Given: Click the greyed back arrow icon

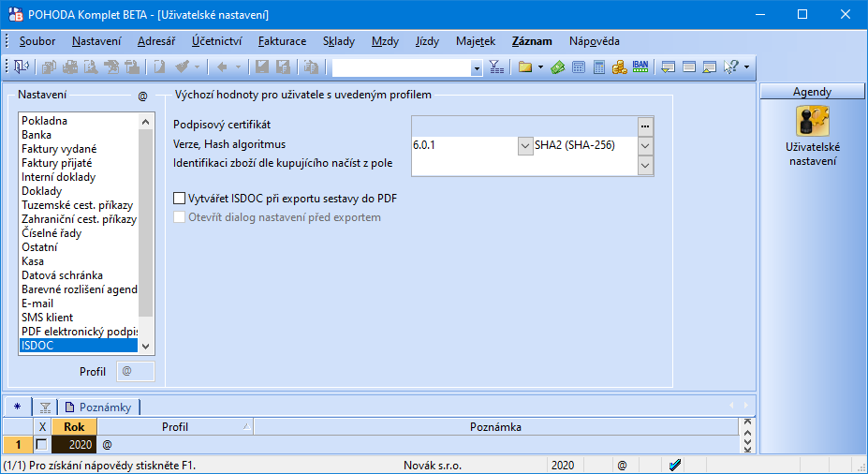Looking at the screenshot, I should point(222,67).
